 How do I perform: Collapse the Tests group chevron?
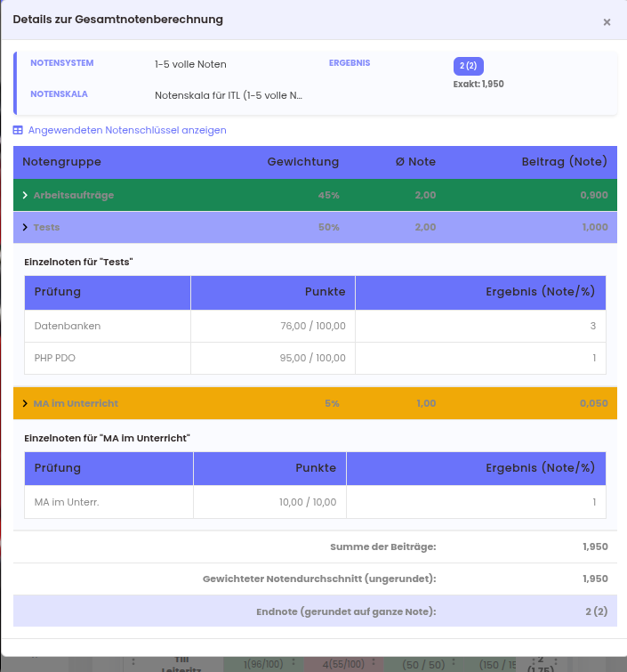coord(25,227)
